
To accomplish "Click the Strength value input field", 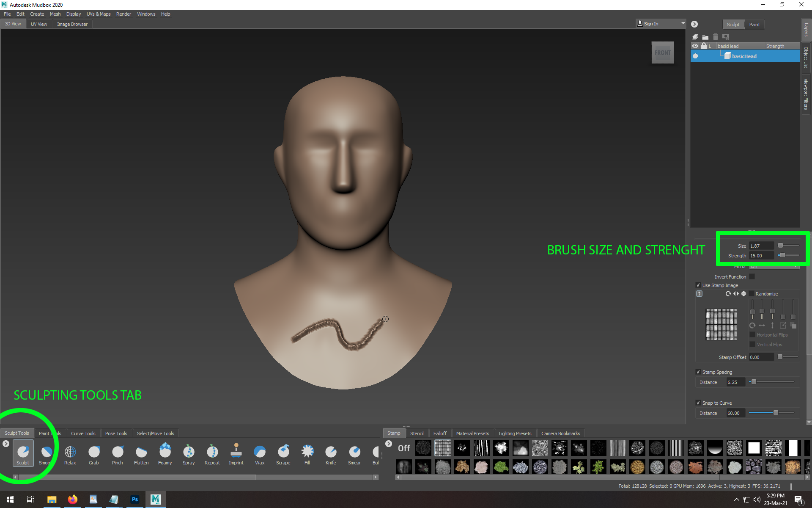I will [x=762, y=256].
